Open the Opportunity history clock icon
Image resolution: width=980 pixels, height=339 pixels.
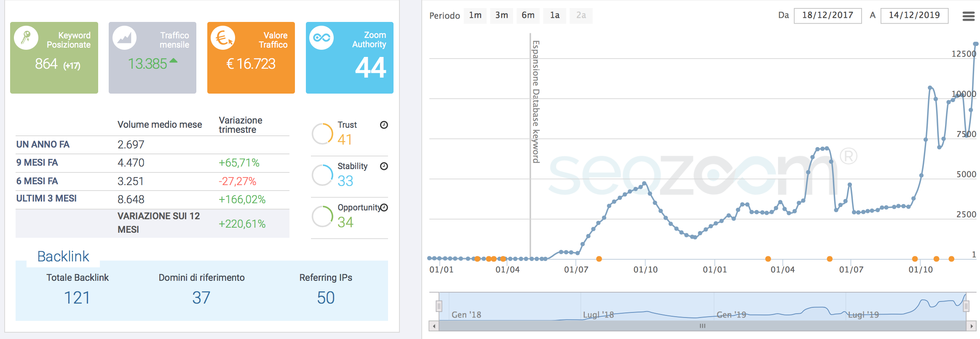[384, 207]
